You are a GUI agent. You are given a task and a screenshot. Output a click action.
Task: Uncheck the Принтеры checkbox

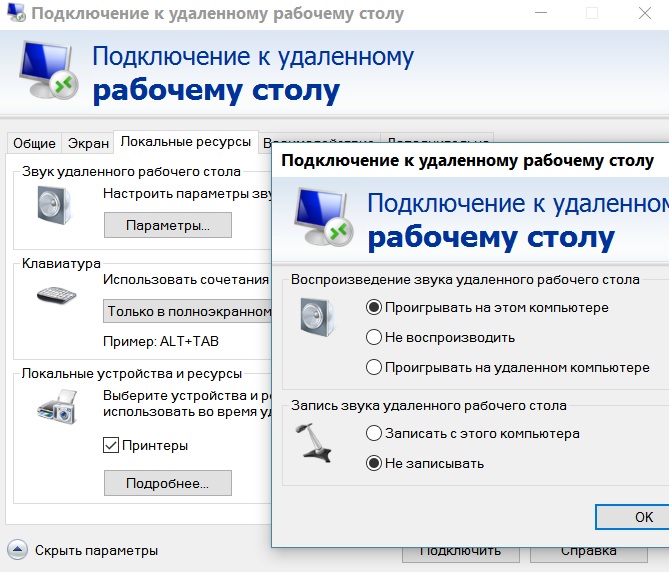click(112, 445)
